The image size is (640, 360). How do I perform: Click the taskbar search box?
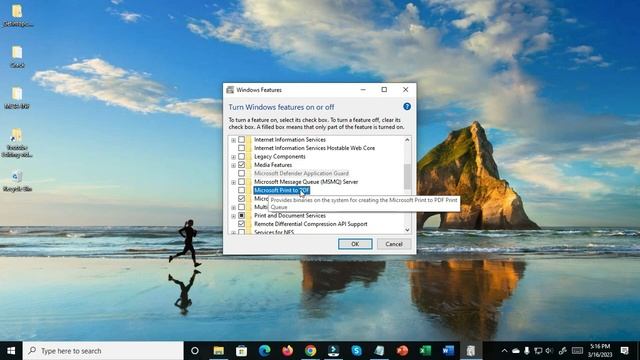[103, 351]
